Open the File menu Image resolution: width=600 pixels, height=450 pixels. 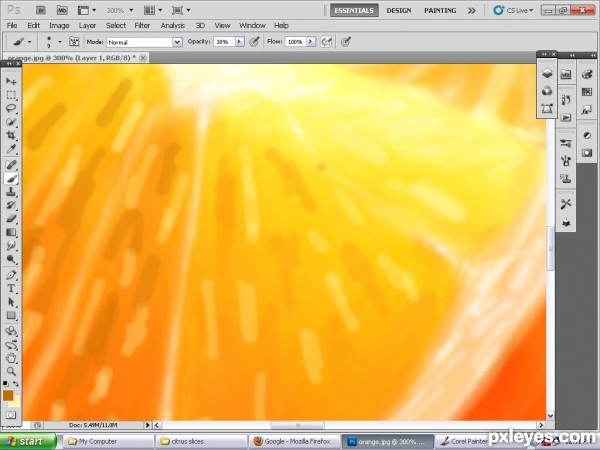click(x=12, y=26)
